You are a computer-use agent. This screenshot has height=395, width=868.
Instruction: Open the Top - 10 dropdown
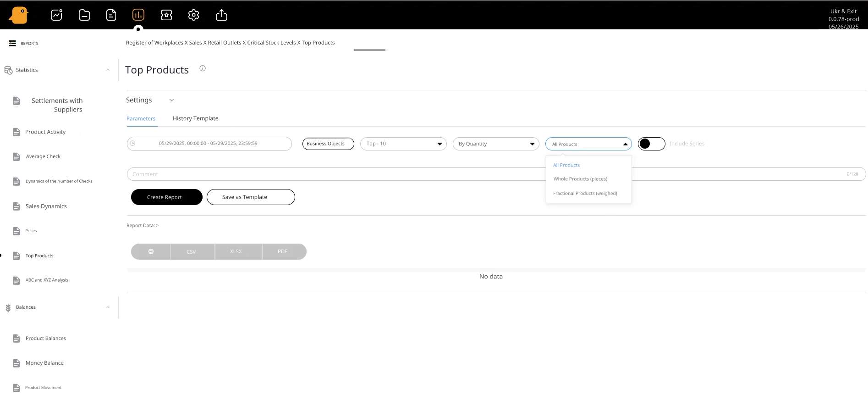click(403, 144)
